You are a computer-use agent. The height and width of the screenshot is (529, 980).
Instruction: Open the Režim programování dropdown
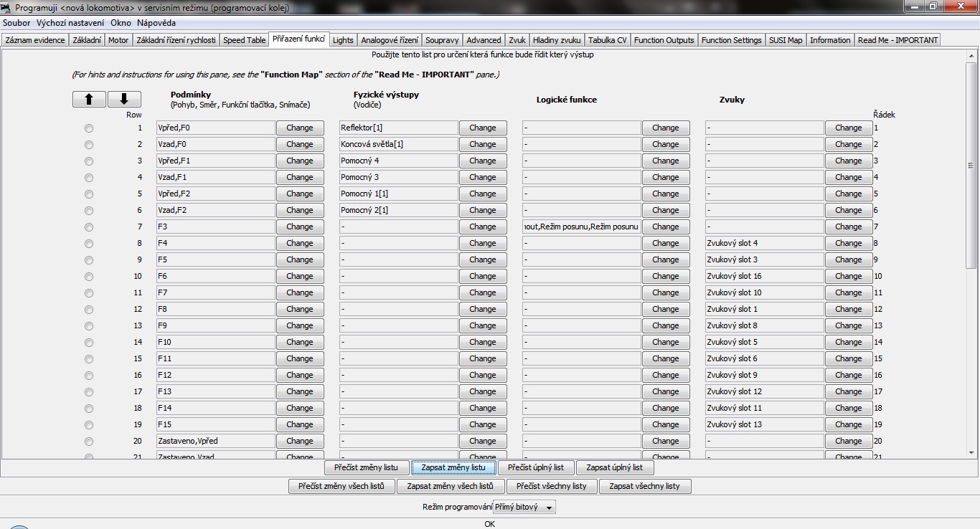pyautogui.click(x=524, y=507)
